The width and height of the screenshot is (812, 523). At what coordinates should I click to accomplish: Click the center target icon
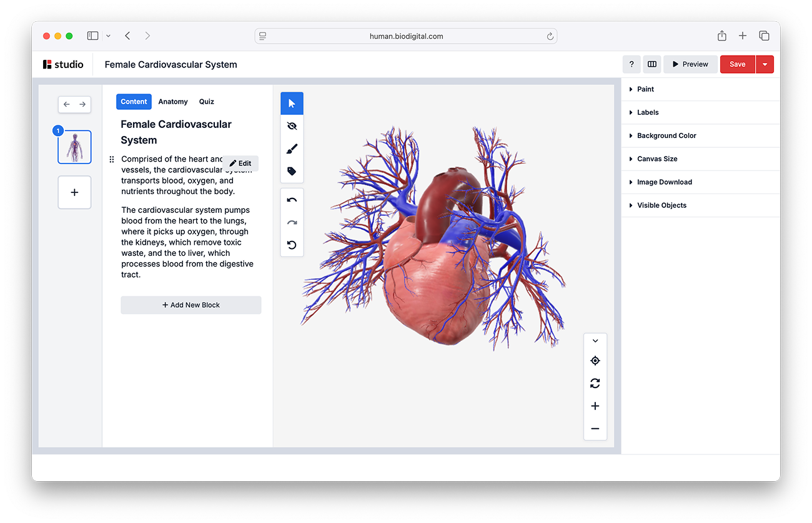[x=595, y=361]
